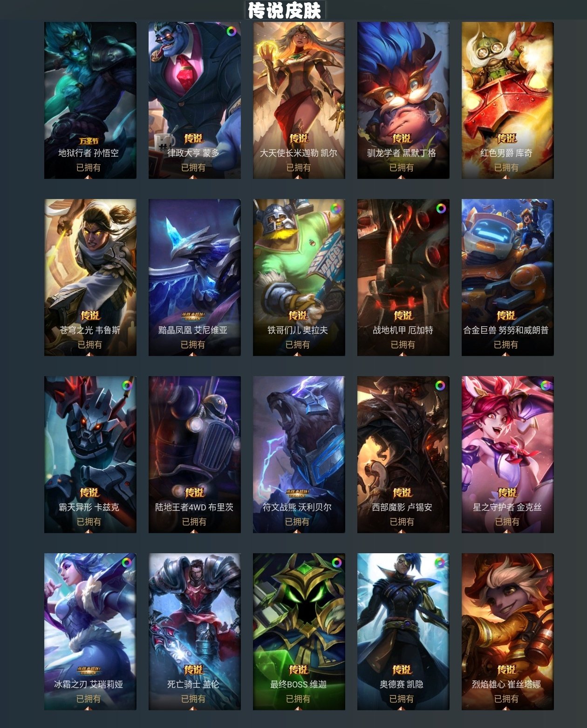This screenshot has height=728, width=587.
Task: Open 黯晶凤凰 艾尼维亚 skin card
Action: pos(195,277)
